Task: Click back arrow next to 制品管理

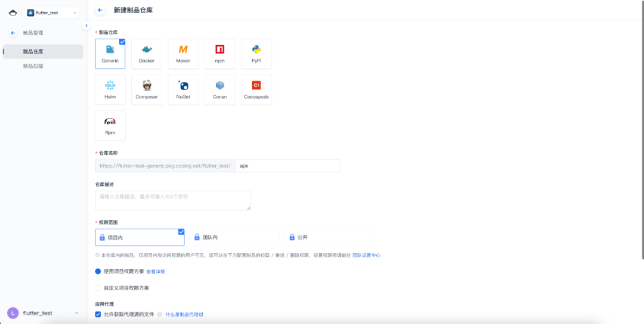Action: point(13,33)
